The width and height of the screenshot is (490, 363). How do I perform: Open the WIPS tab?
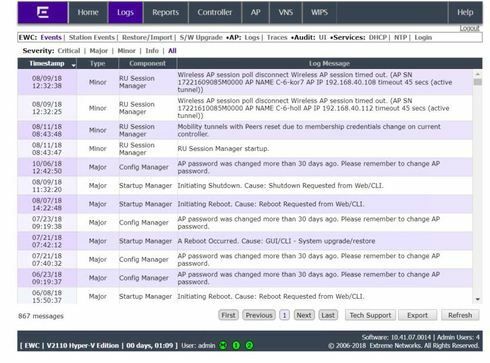coord(319,12)
